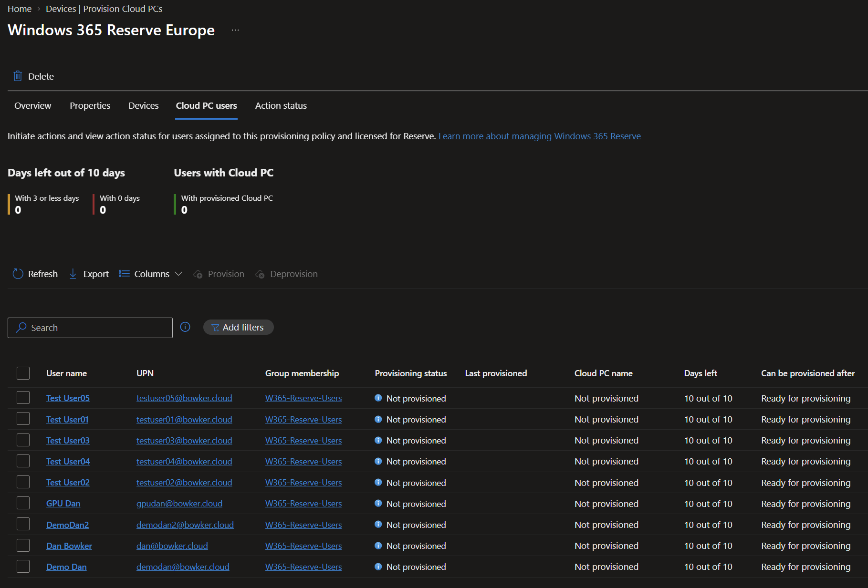Click Group membership column header
Viewport: 868px width, 588px height.
click(x=302, y=373)
